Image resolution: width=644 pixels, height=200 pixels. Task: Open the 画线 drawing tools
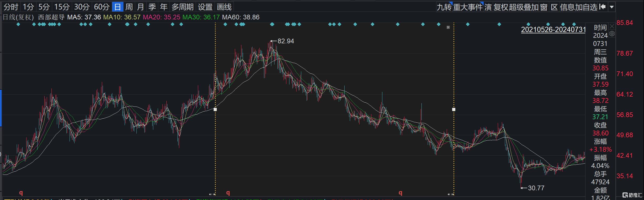click(x=224, y=7)
